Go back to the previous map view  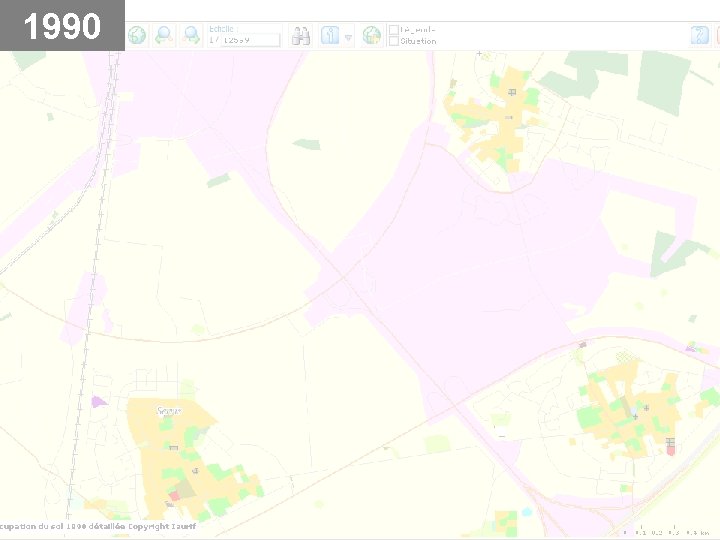pyautogui.click(x=164, y=35)
